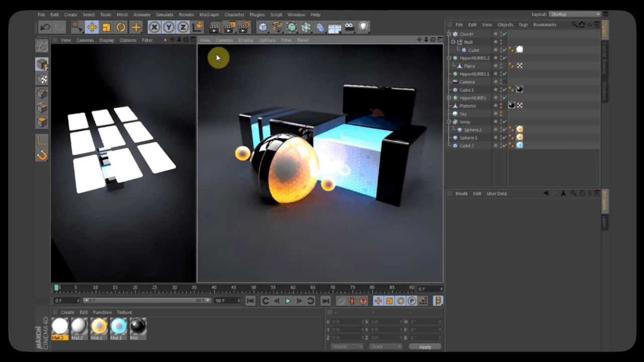
Task: Collapse the HyperNURBS.2 tree node
Action: (x=449, y=58)
